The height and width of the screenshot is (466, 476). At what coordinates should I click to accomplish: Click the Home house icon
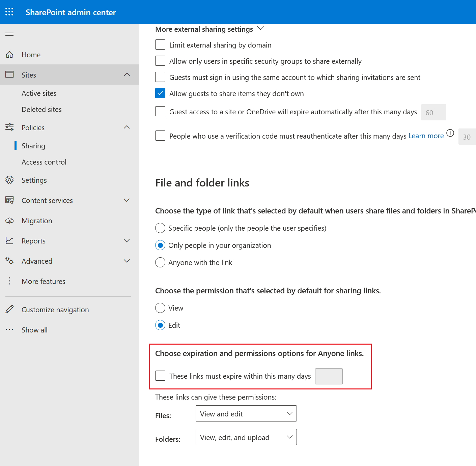(9, 55)
